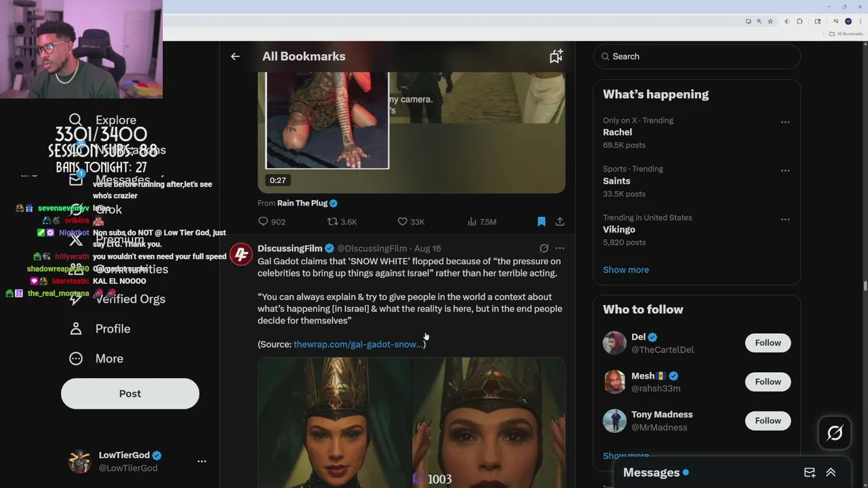Share the Rain The Plug post
The height and width of the screenshot is (488, 868).
point(559,222)
